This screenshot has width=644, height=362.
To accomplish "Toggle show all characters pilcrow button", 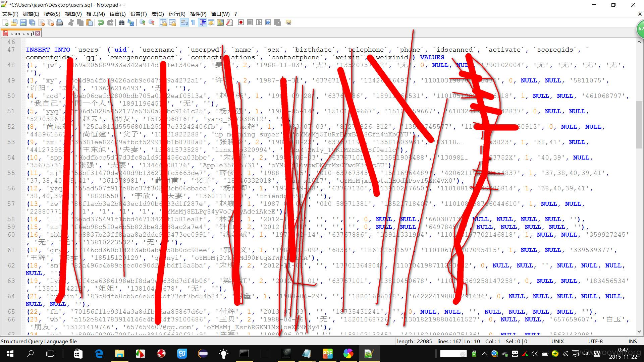I will click(x=193, y=22).
